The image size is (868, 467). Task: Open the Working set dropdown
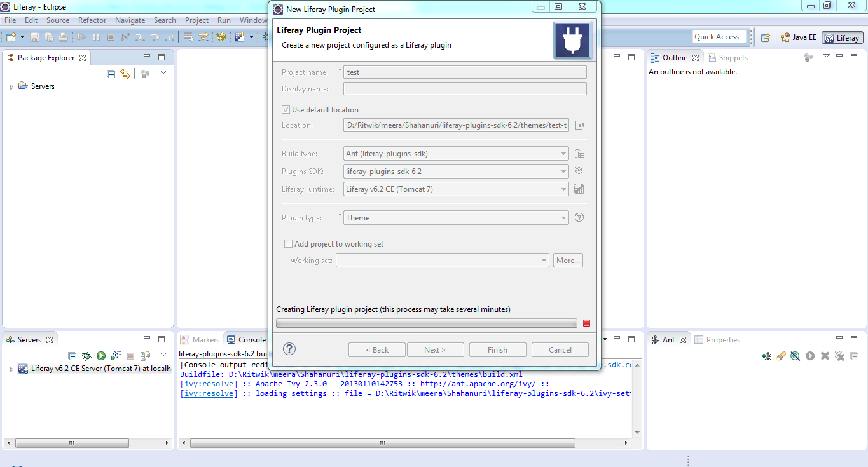[x=442, y=261]
